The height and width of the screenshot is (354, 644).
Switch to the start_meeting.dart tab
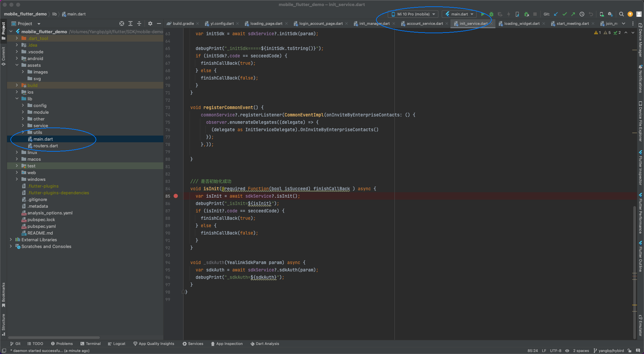tap(573, 23)
